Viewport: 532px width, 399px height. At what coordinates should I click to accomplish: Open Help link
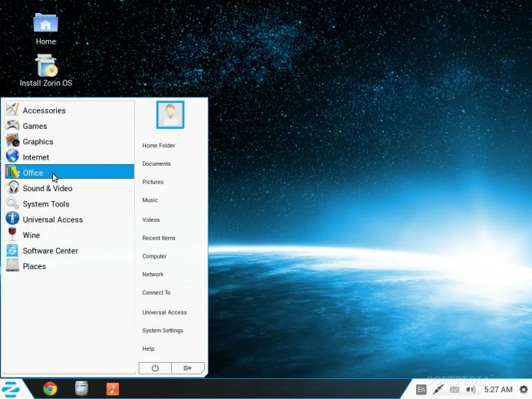(148, 349)
